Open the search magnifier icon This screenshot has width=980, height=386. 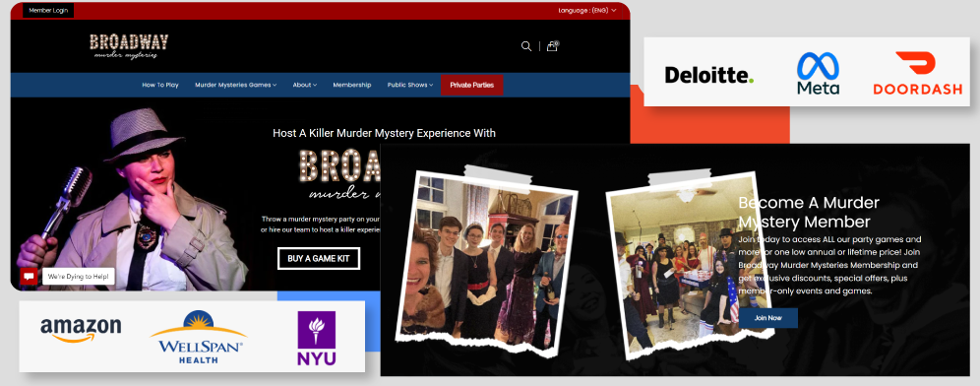click(x=526, y=46)
